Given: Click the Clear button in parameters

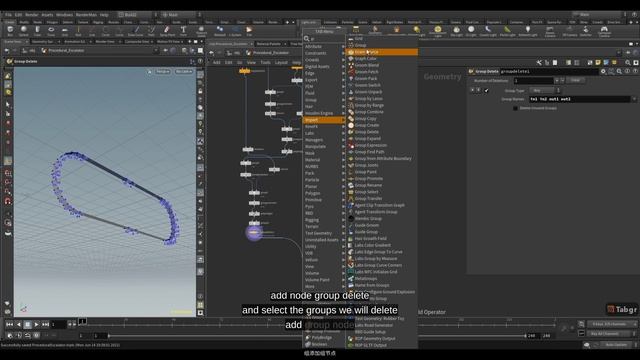Looking at the screenshot, I should click(x=575, y=80).
